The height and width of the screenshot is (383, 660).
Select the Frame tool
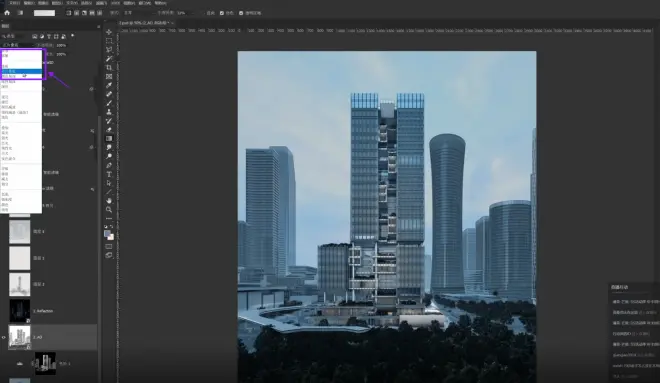(x=109, y=76)
